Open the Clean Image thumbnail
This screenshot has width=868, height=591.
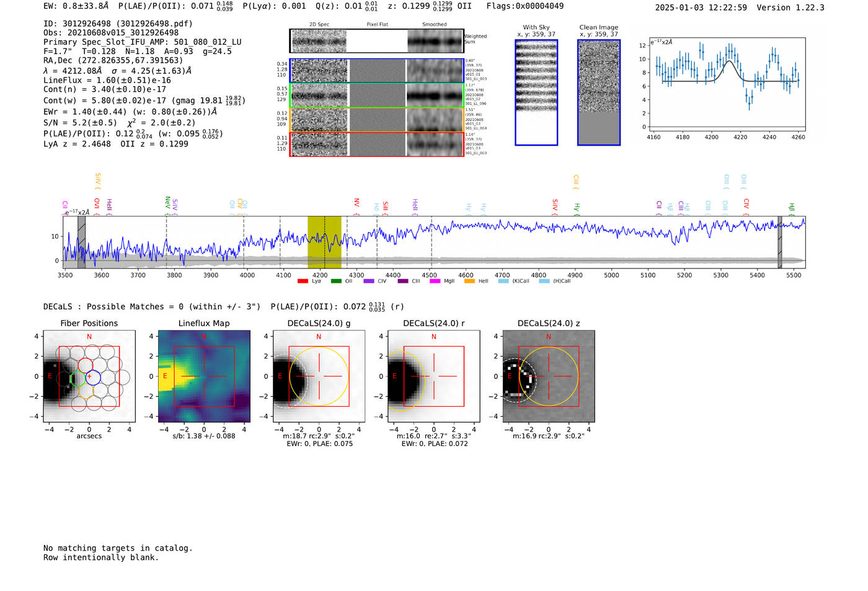click(x=598, y=92)
